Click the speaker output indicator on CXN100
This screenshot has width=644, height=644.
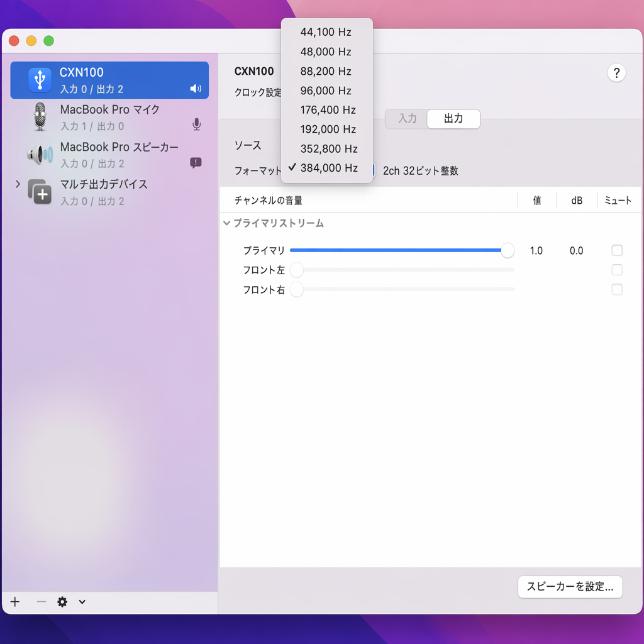196,89
